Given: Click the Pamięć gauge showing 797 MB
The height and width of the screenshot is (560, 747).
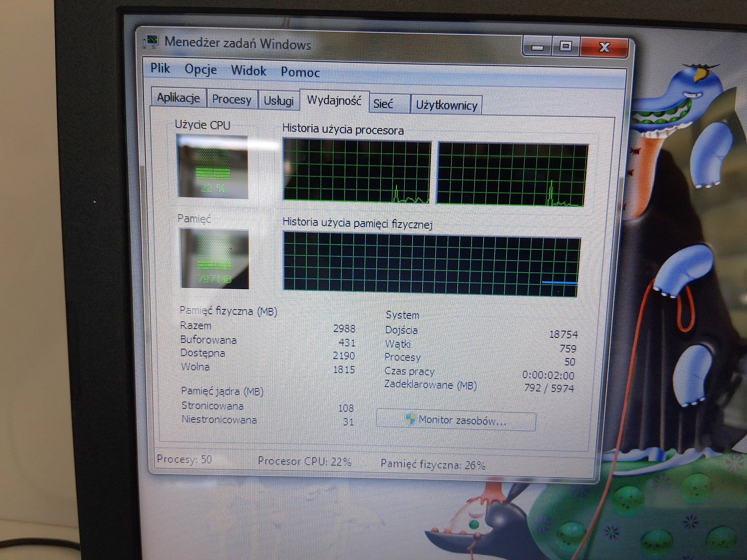Looking at the screenshot, I should pyautogui.click(x=215, y=259).
